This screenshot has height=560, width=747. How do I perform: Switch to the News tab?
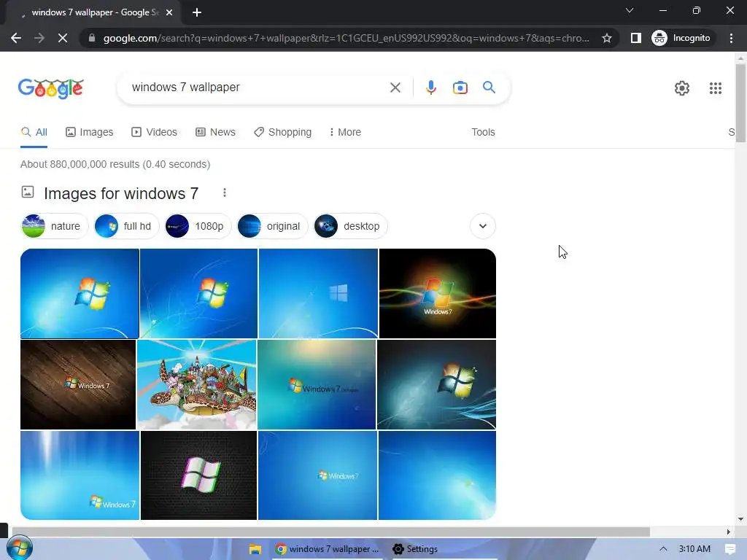215,133
